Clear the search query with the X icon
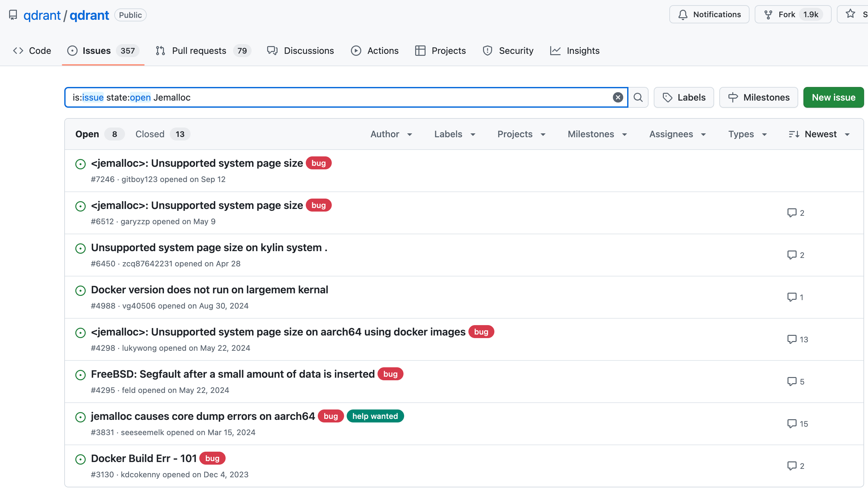Screen dimensions: 868x488 tap(617, 97)
